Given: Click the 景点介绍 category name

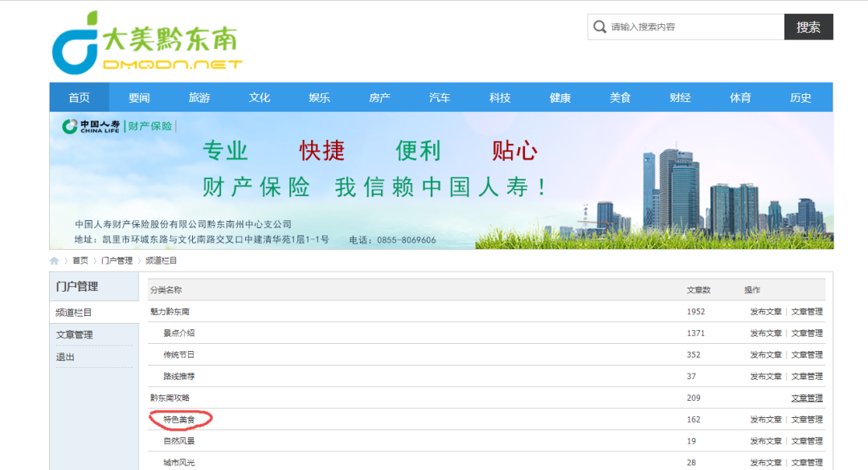Looking at the screenshot, I should point(178,333).
